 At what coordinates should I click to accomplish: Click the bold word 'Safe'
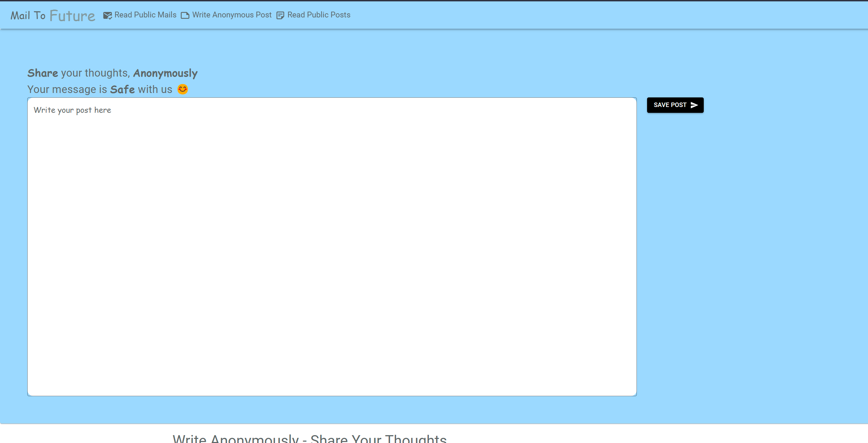122,90
